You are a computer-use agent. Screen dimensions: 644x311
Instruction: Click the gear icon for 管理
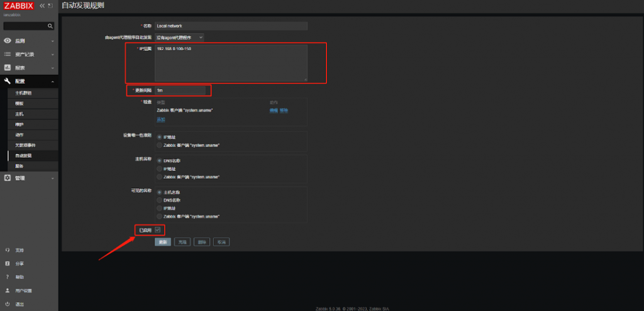coord(8,178)
